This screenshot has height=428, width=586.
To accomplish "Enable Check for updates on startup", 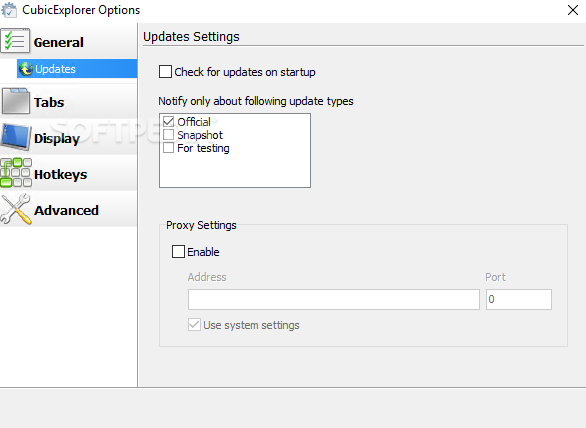I will [166, 71].
